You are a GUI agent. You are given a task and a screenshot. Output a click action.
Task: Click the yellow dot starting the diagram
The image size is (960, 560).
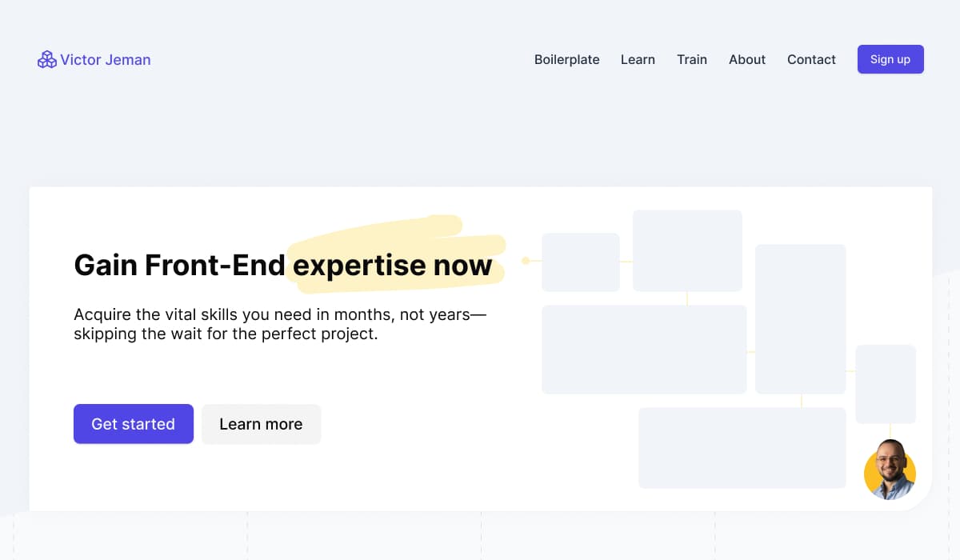[x=525, y=258]
